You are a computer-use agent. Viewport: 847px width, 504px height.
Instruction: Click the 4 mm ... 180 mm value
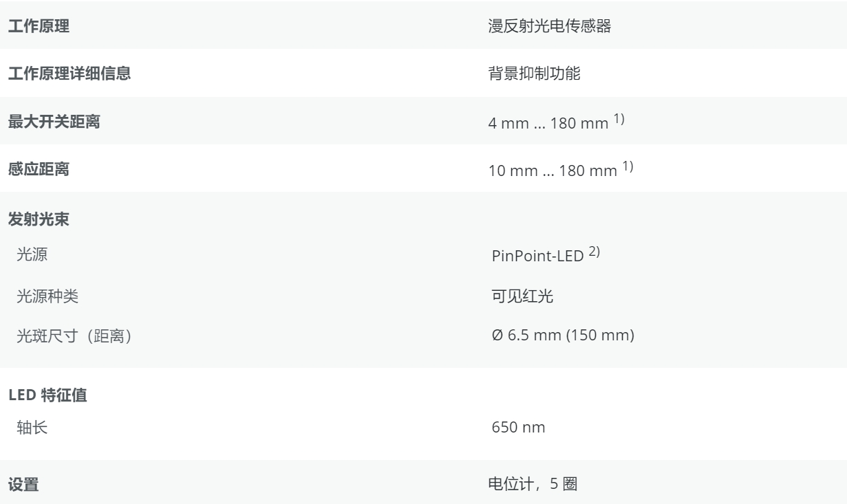[x=548, y=124]
